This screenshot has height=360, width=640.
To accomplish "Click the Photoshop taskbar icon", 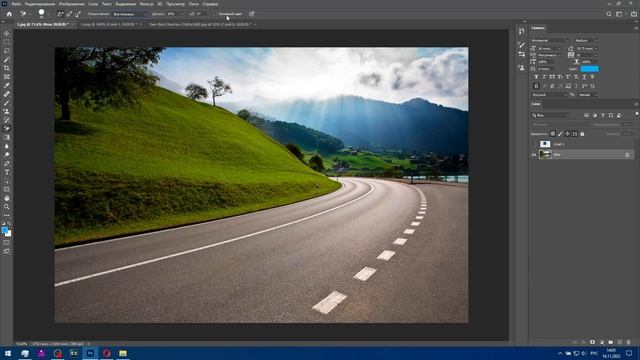I will [x=90, y=353].
